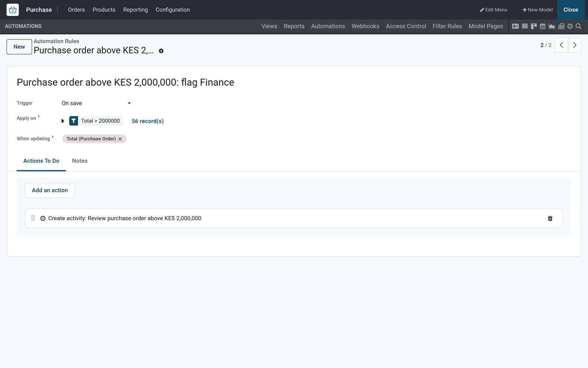This screenshot has width=588, height=368.
Task: Open Activity view clock icon in toolbar
Action: [570, 26]
